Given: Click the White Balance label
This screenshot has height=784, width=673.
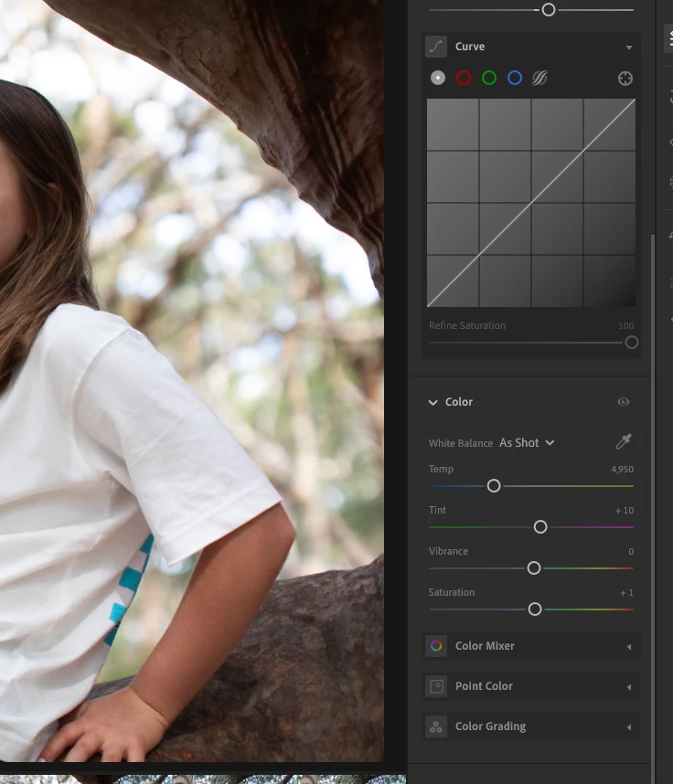Looking at the screenshot, I should click(x=460, y=443).
